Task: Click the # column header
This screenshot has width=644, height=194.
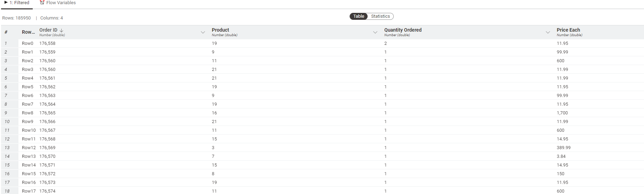Action: point(6,32)
